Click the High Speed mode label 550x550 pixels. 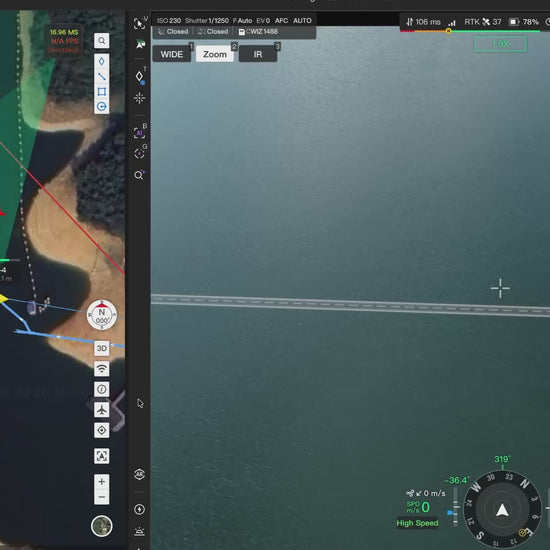point(417,523)
